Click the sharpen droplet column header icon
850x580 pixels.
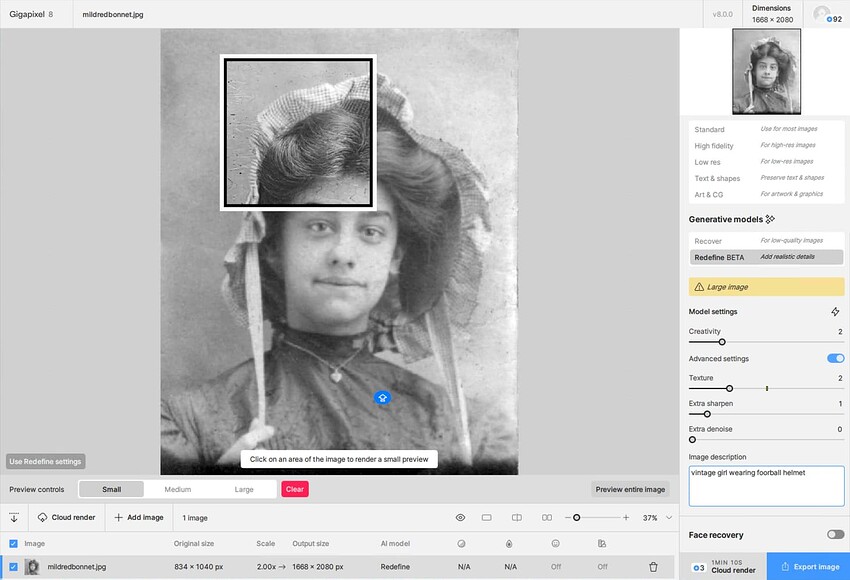(509, 543)
